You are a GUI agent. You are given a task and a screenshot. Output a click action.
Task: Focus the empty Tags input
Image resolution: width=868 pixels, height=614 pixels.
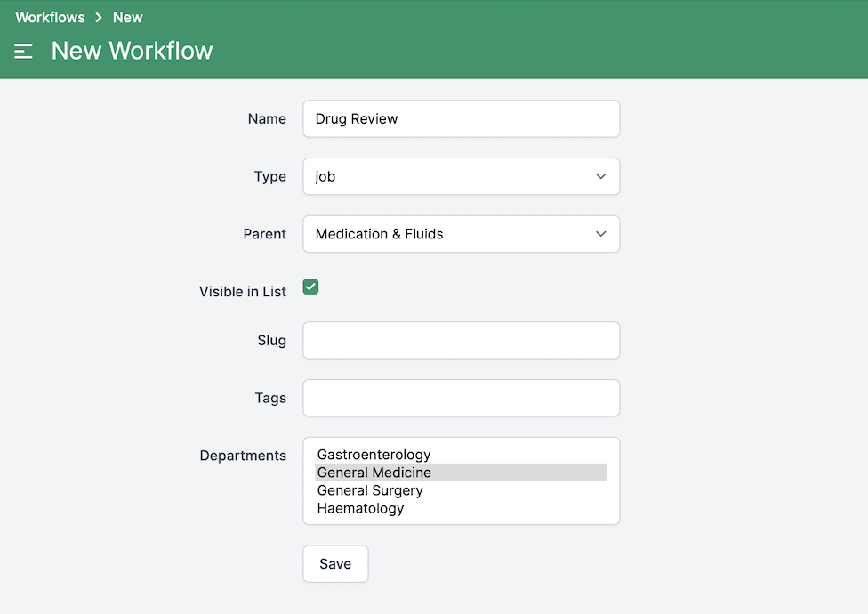coord(461,398)
